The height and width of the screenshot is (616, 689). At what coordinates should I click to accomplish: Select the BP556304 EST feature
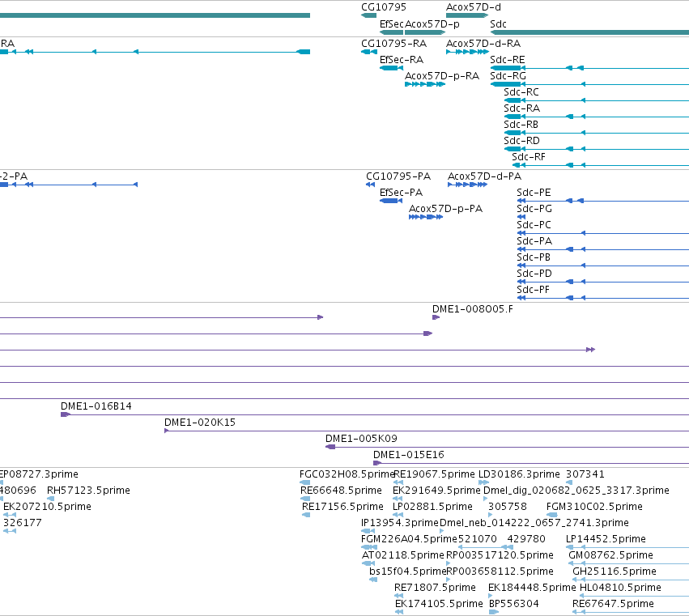pos(494,613)
